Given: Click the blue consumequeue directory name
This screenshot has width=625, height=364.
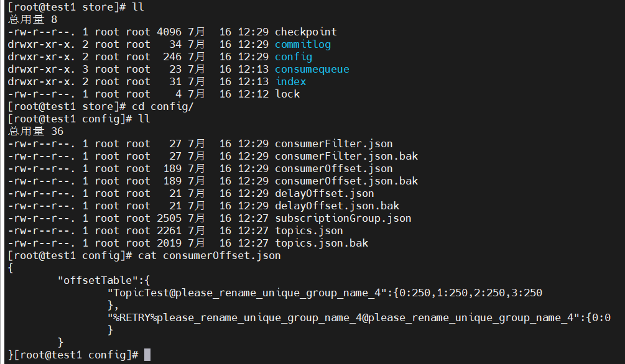Looking at the screenshot, I should point(312,69).
